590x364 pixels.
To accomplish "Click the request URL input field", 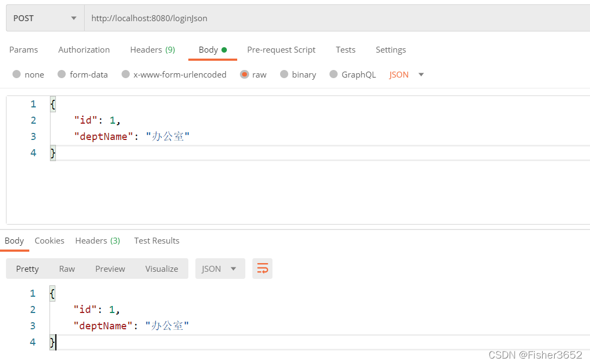I will tap(337, 18).
